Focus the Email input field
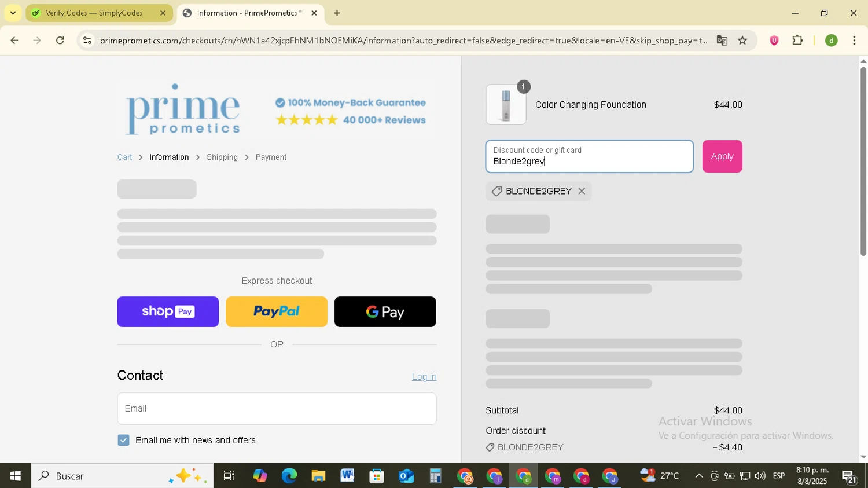 (x=277, y=409)
